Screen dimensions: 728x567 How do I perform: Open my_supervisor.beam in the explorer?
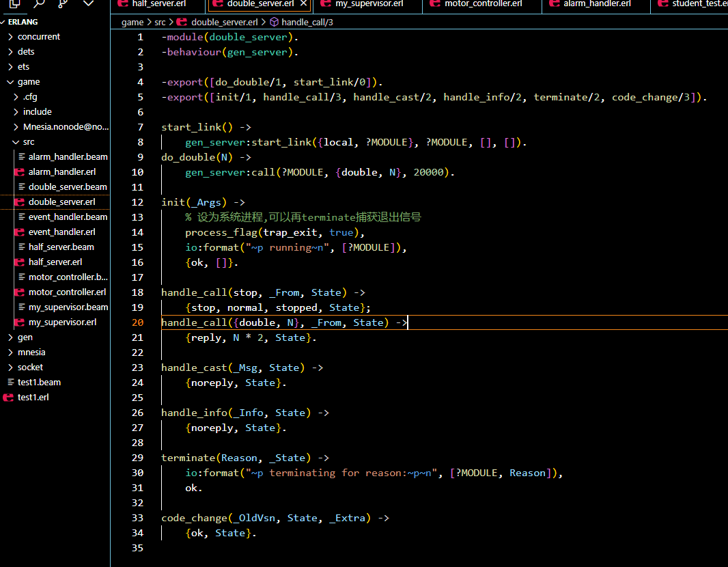click(x=55, y=307)
